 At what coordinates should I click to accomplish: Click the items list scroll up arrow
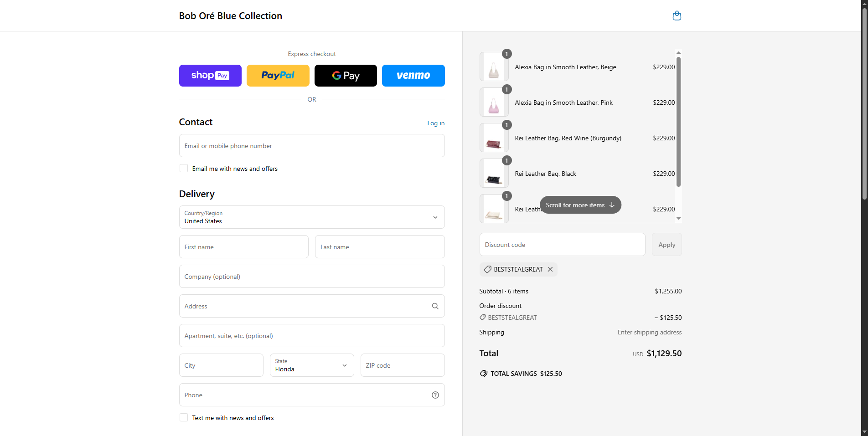point(678,53)
